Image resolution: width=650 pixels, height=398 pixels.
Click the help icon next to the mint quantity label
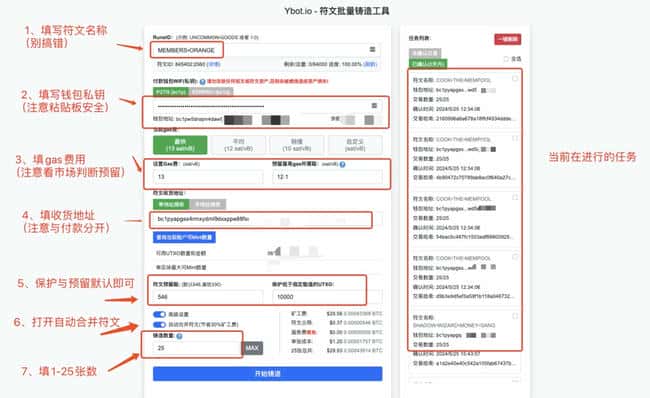click(x=179, y=336)
